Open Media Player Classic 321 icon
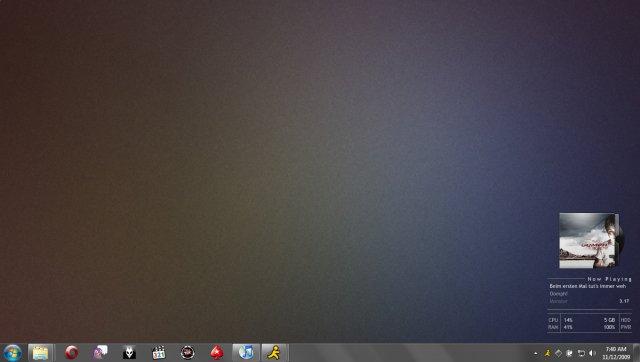Screen dimensions: 640x362 coord(158,353)
